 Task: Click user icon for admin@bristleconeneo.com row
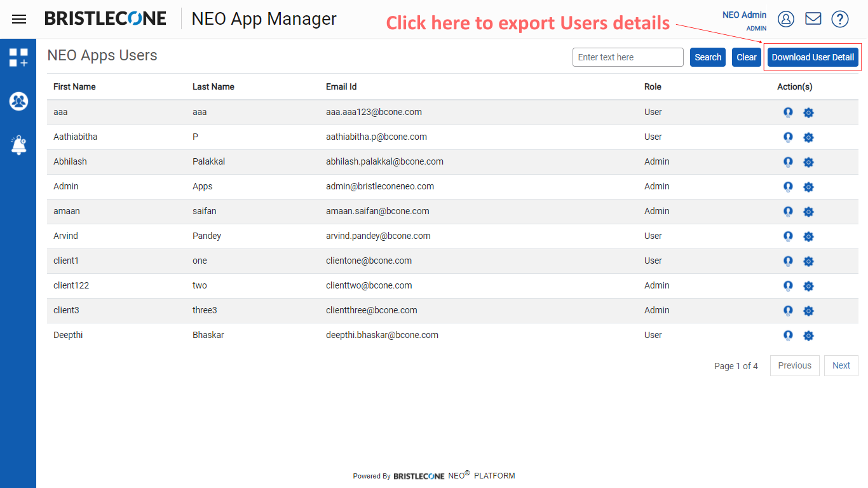[x=788, y=187]
